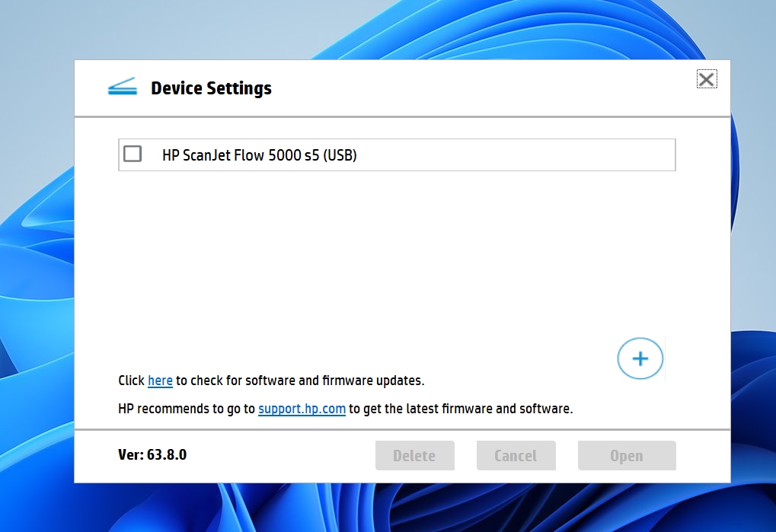Click the Open button
The width and height of the screenshot is (776, 532).
click(627, 455)
